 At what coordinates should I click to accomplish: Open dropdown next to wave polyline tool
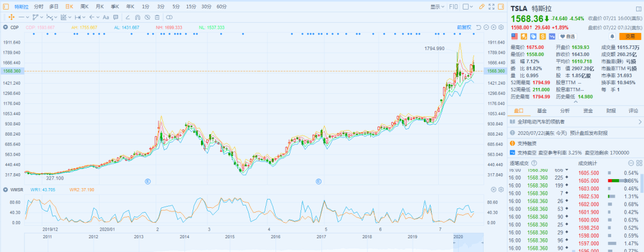(56, 17)
